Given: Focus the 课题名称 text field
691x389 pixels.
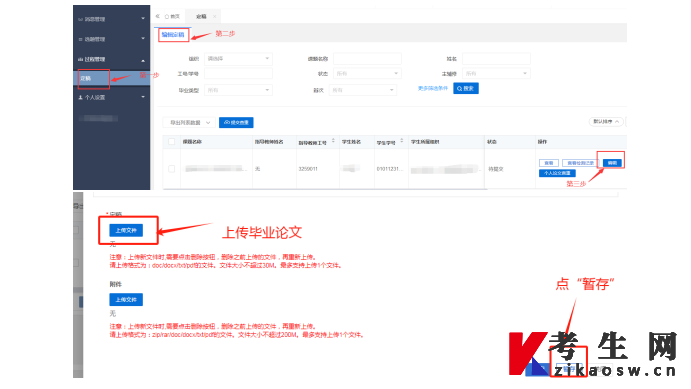Looking at the screenshot, I should point(367,59).
